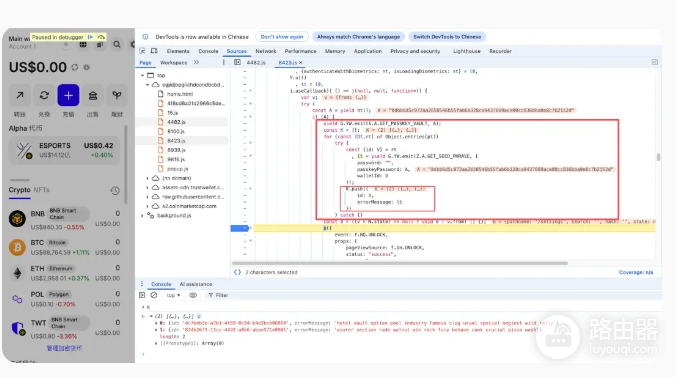The height and width of the screenshot is (377, 676).
Task: Open the manage crypto link below TWT
Action: [x=64, y=348]
